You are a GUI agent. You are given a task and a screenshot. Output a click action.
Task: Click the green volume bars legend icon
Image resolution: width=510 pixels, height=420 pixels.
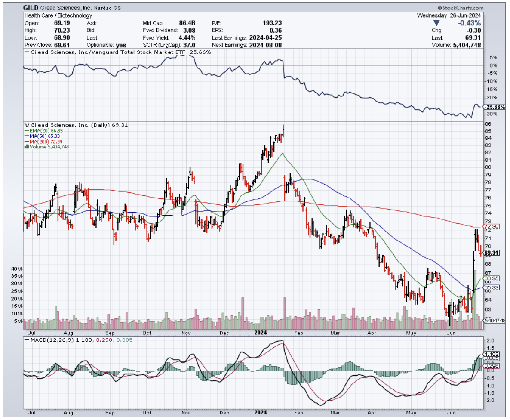click(27, 147)
